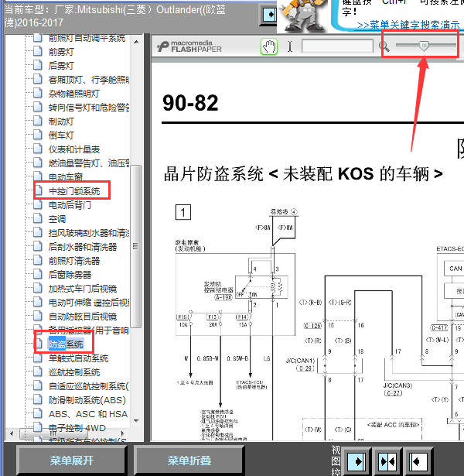Select the text selection cursor tool
The width and height of the screenshot is (464, 476).
pyautogui.click(x=290, y=46)
